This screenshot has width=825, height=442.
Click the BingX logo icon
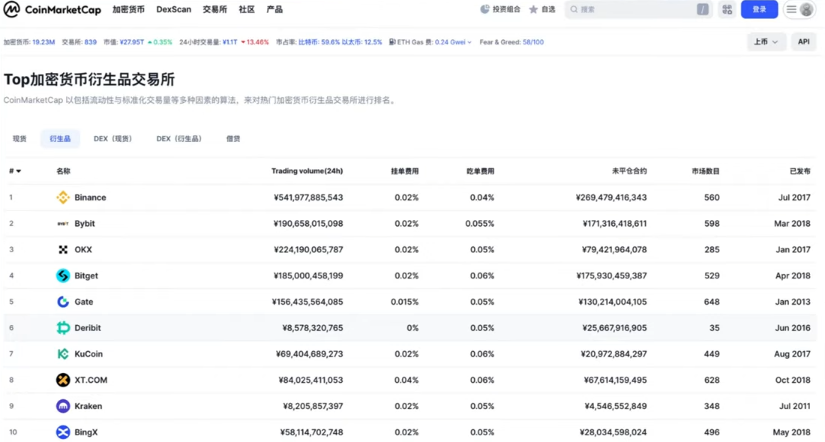tap(63, 432)
